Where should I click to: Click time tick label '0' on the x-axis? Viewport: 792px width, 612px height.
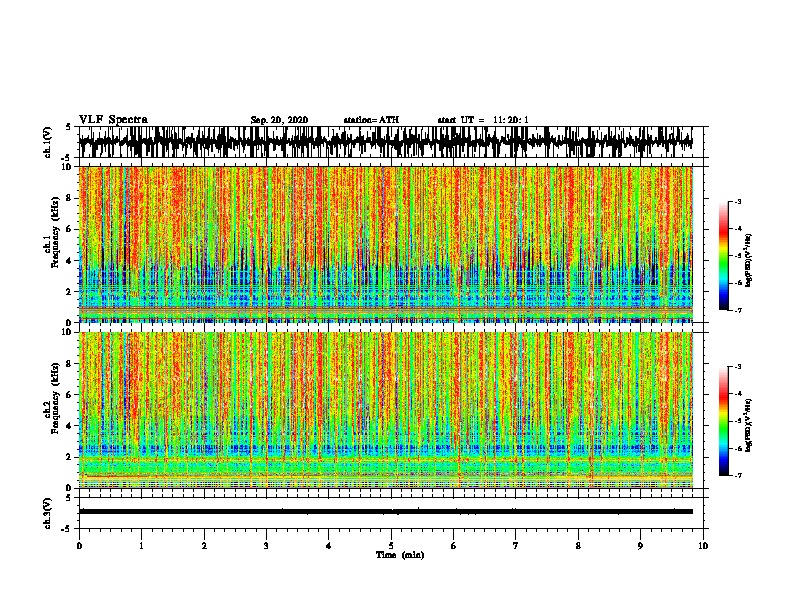tap(79, 546)
